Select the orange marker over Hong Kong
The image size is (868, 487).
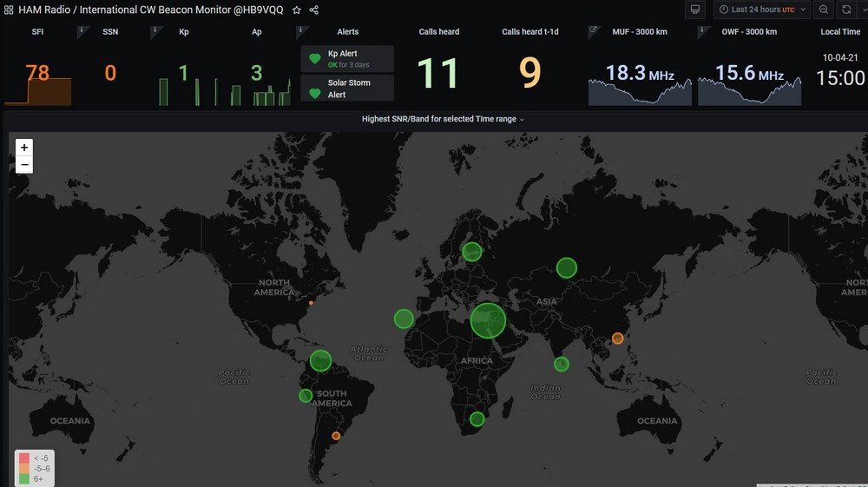tap(618, 339)
